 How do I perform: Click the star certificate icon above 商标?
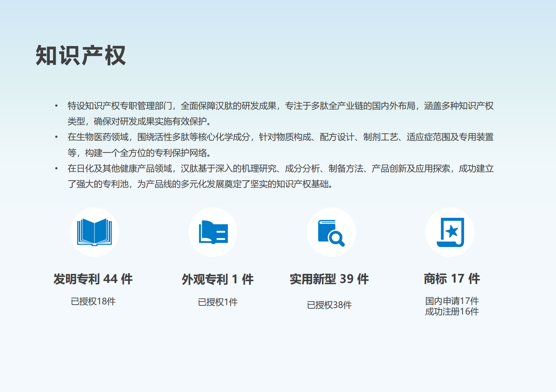click(450, 232)
